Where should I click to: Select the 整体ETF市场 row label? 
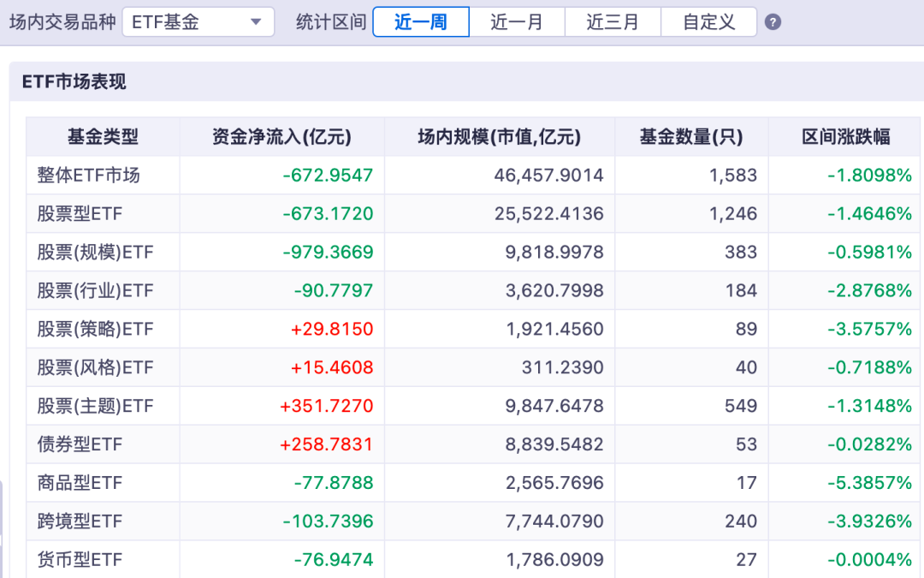(x=88, y=176)
